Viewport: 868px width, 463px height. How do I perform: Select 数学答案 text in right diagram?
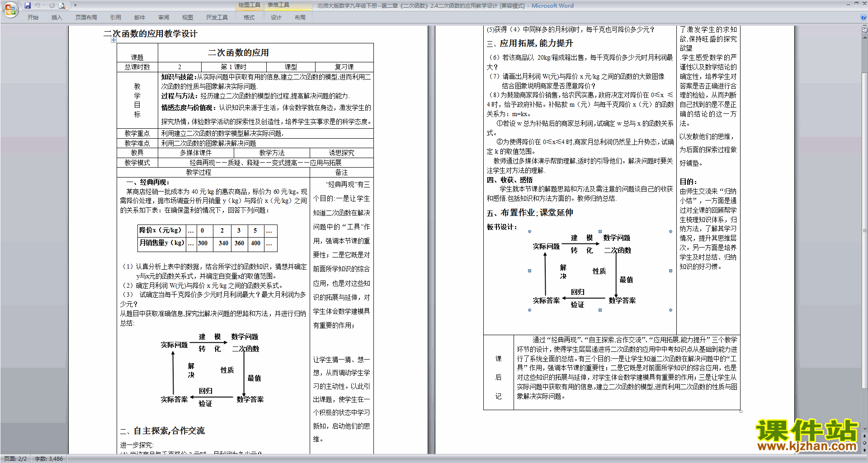click(622, 300)
